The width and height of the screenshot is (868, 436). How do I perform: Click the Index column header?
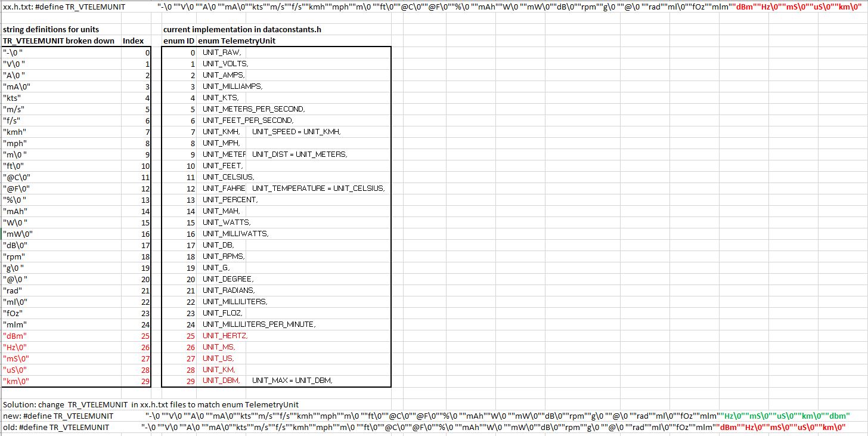tap(133, 41)
